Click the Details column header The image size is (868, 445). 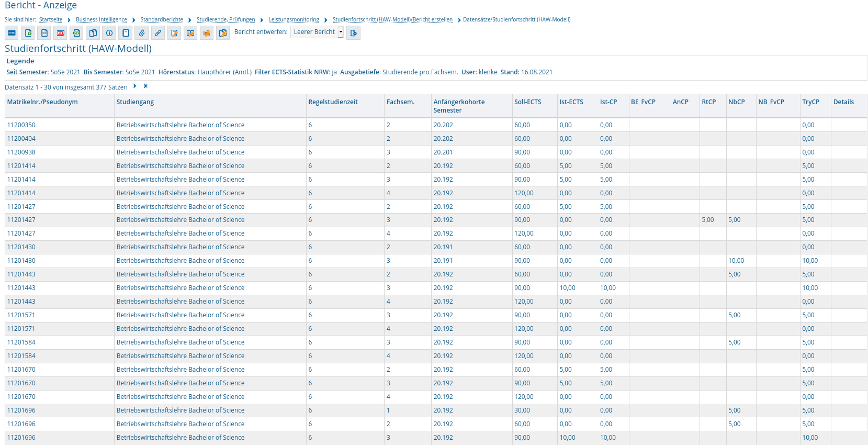coord(843,102)
